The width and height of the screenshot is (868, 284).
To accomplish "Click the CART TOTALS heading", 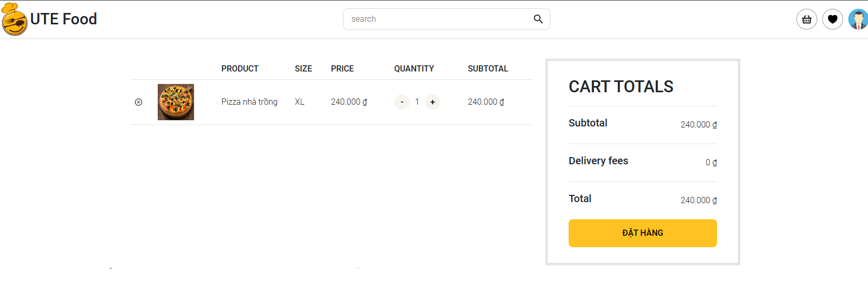I will point(621,87).
